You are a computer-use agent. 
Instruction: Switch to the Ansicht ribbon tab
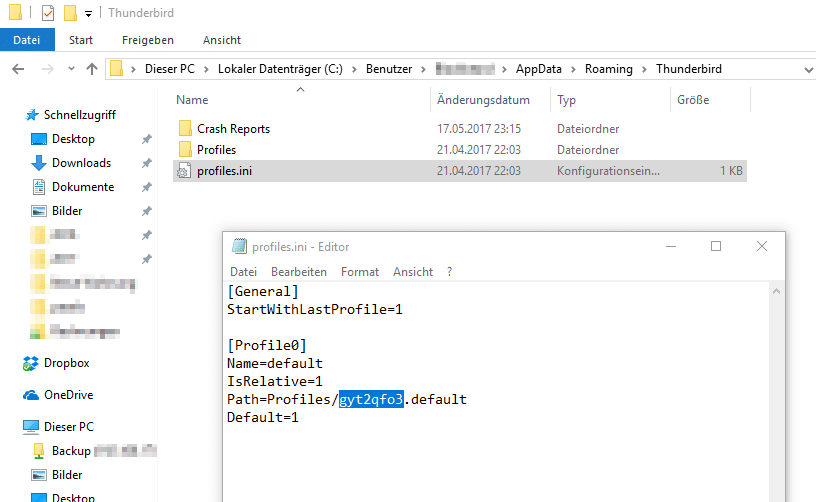tap(221, 40)
